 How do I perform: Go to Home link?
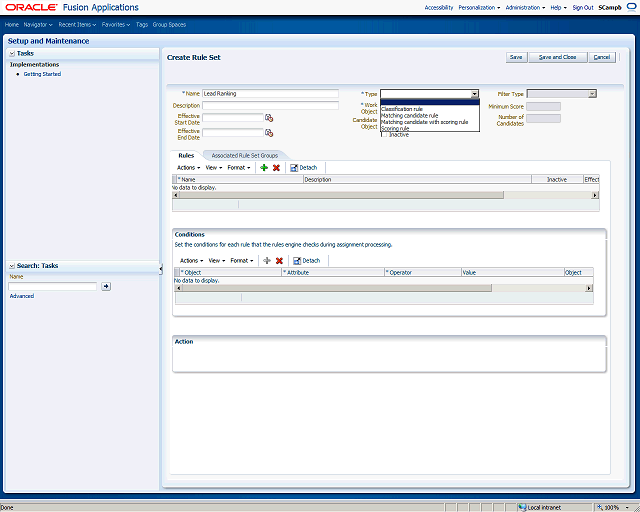coord(11,25)
